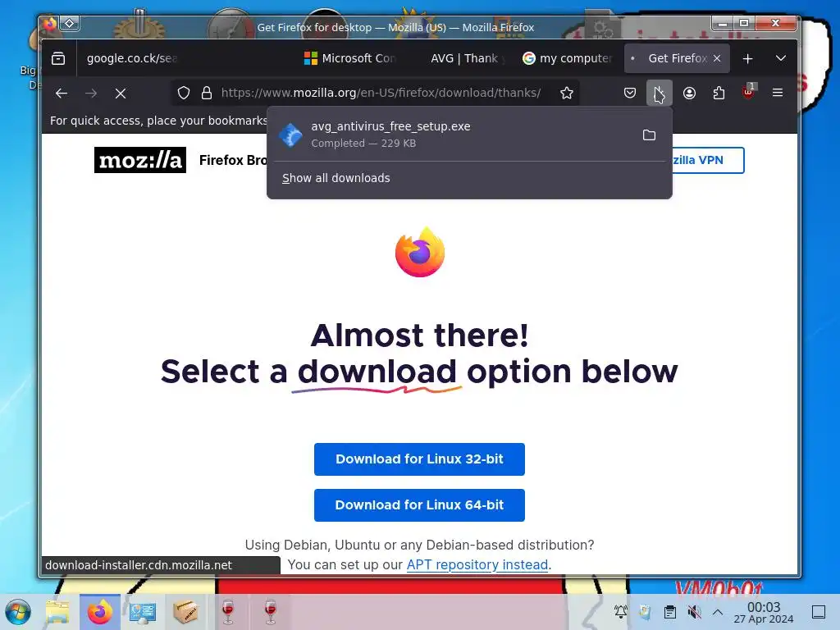This screenshot has height=630, width=840.
Task: Download for Linux 64-bit
Action: [419, 505]
